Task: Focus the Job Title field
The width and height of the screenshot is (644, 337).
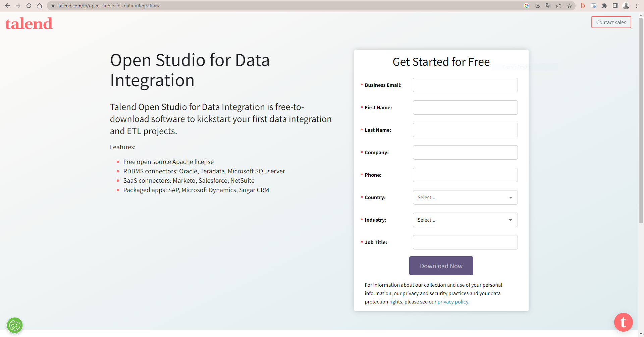Action: click(x=465, y=242)
